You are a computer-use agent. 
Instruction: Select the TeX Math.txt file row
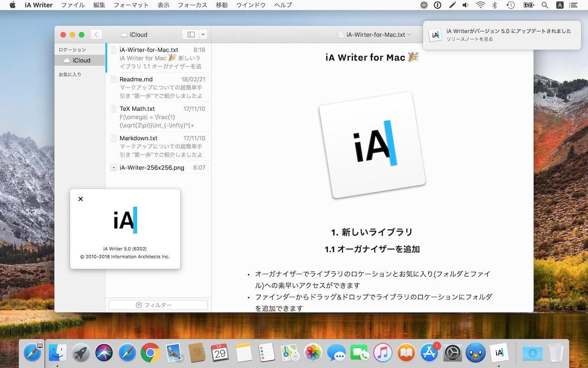158,116
